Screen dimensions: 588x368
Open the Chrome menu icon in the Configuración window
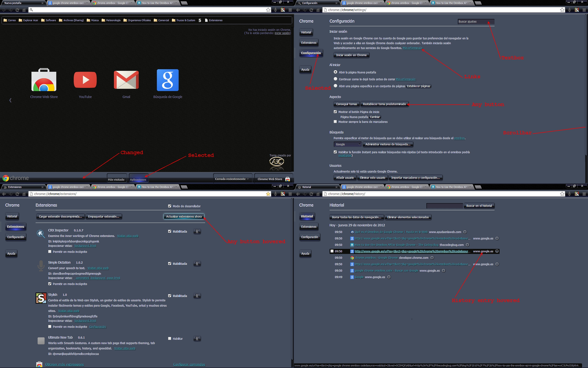pyautogui.click(x=584, y=10)
